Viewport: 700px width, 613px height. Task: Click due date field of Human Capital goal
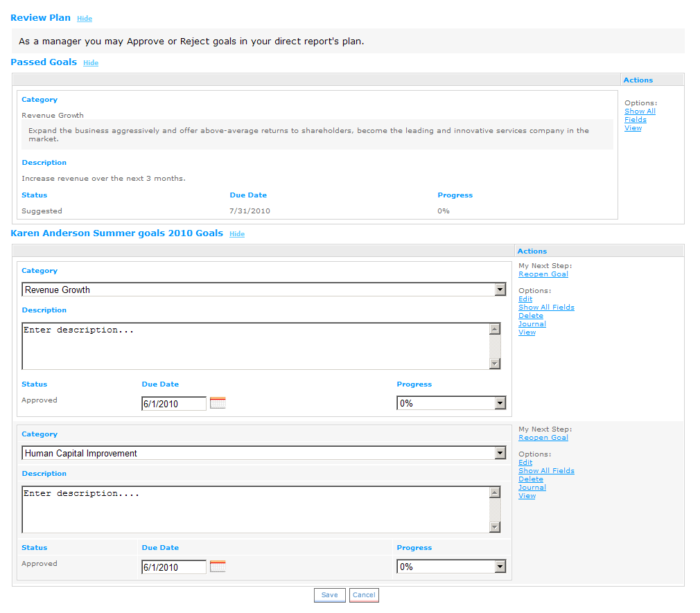[174, 567]
